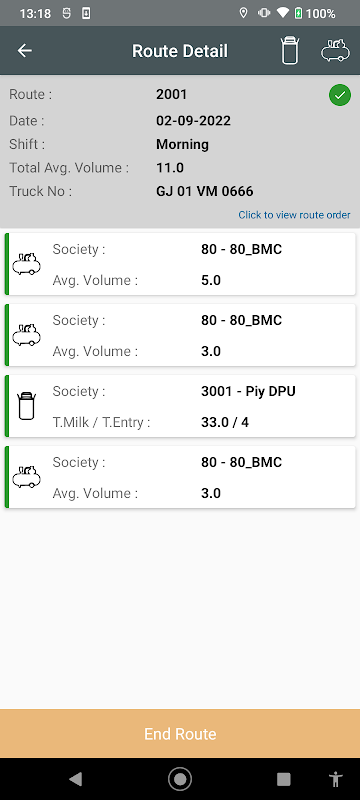Tap the End Route button

(x=180, y=734)
